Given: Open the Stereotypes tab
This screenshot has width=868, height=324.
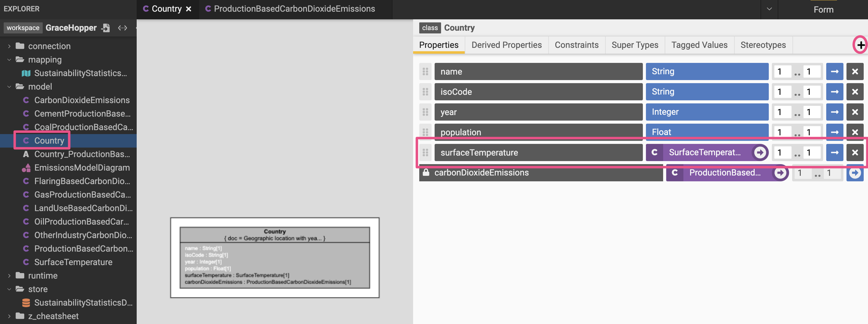Looking at the screenshot, I should point(763,45).
